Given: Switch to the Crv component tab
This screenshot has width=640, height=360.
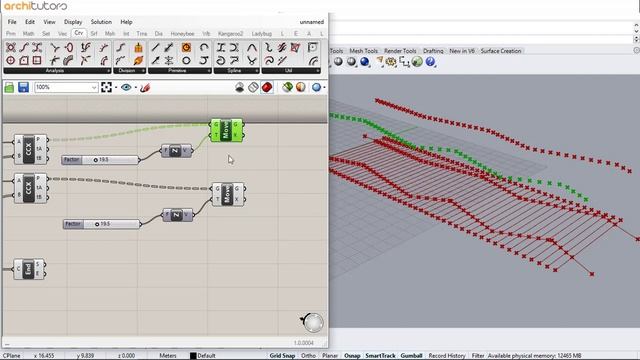Looking at the screenshot, I should [79, 33].
